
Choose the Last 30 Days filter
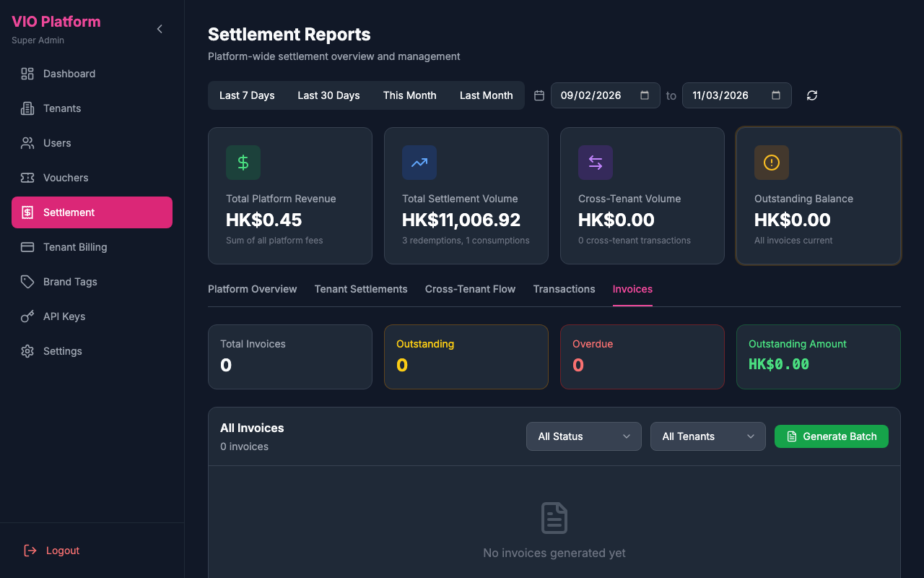[328, 95]
